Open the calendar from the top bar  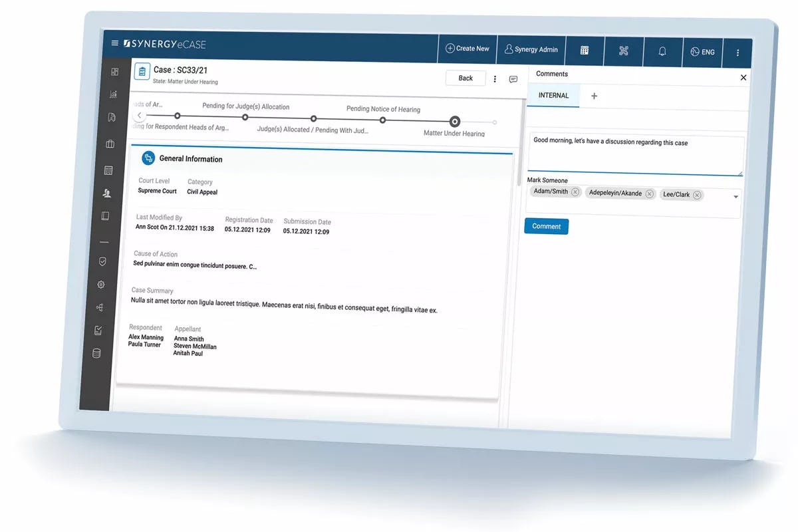tap(584, 50)
